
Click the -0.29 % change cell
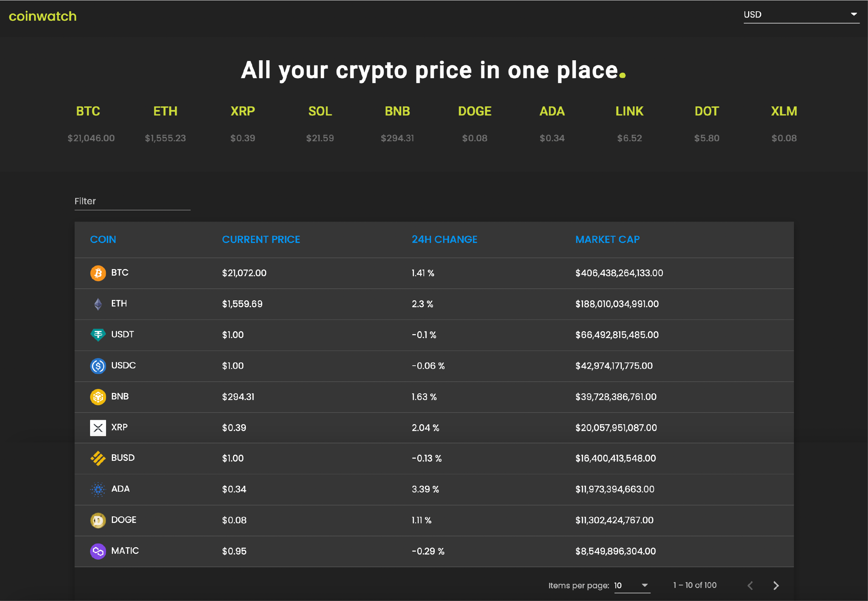tap(428, 551)
